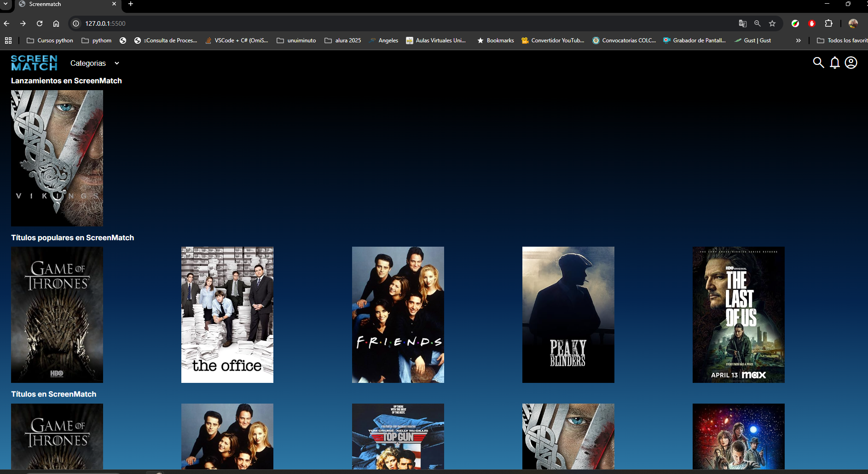Open the browser profile avatar

[x=853, y=23]
